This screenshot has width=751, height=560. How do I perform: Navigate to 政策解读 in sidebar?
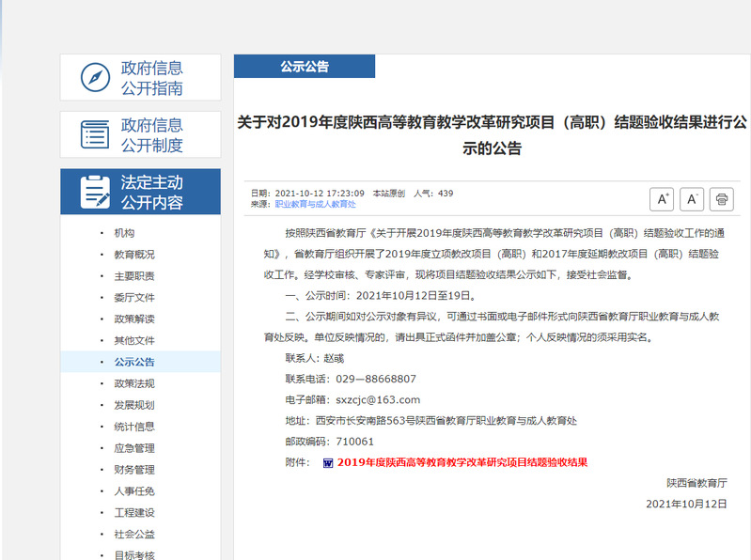(134, 319)
